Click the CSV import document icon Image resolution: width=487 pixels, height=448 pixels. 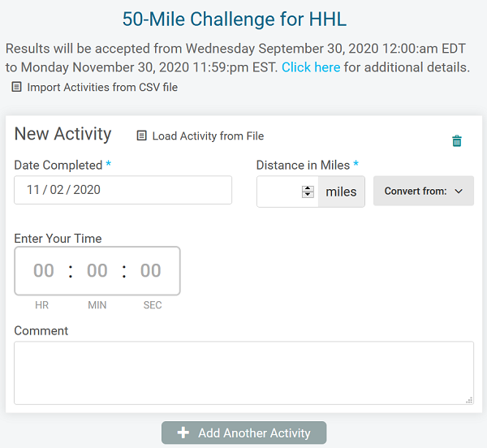pyautogui.click(x=16, y=87)
